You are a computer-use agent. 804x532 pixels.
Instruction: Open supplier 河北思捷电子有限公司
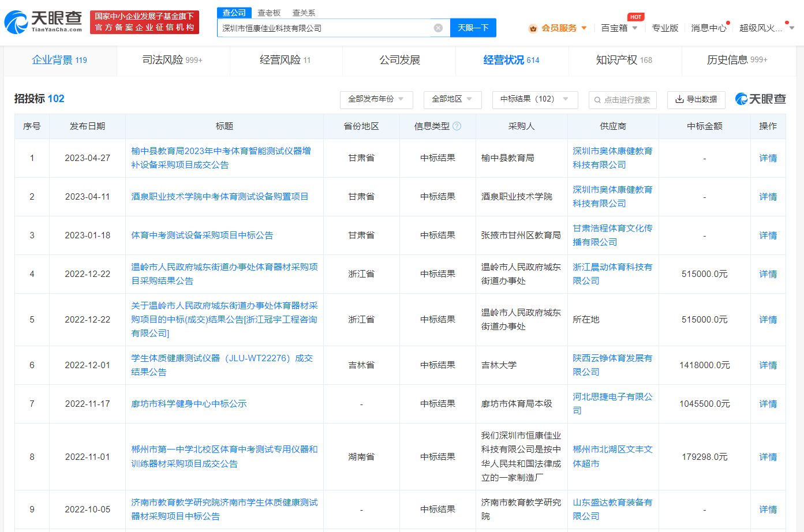[x=612, y=403]
